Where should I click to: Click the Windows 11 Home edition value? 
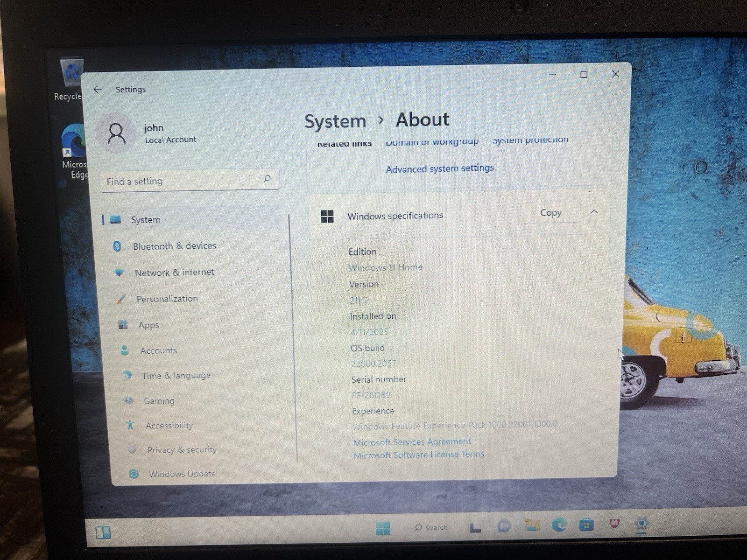[x=386, y=267]
